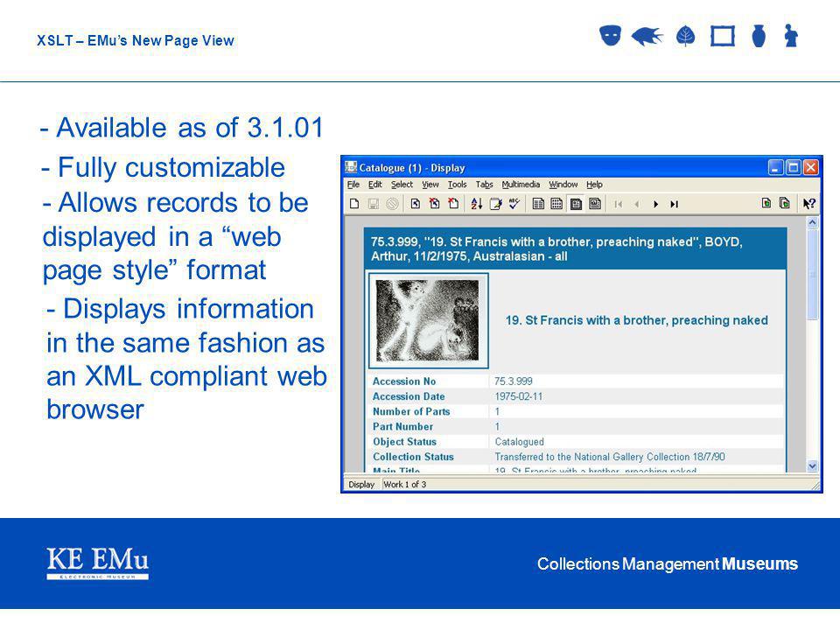
Task: Click the Accession Date label
Action: click(409, 396)
